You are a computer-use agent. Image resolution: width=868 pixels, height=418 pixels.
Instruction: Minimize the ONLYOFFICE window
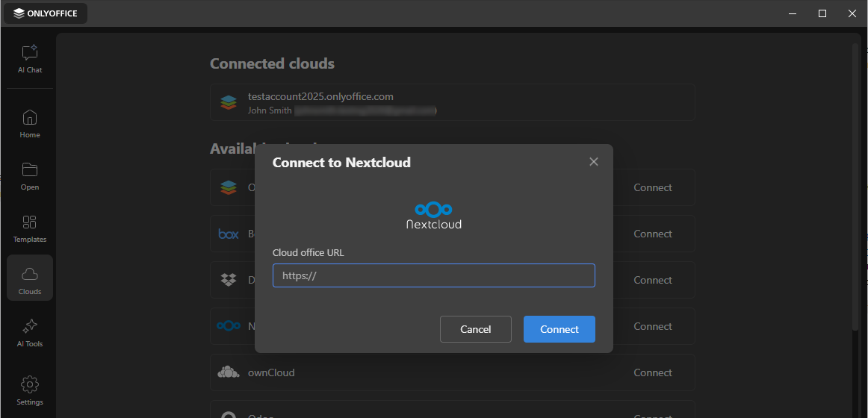(x=793, y=13)
